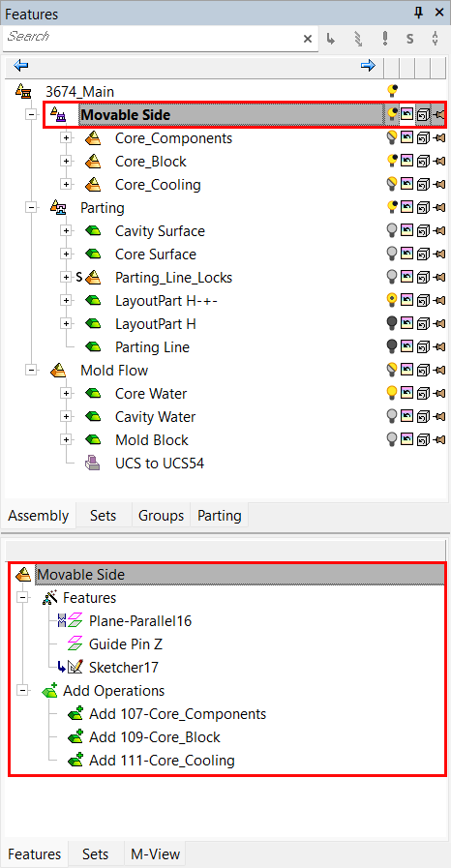Collapse the Add Operations group
This screenshot has height=868, width=451.
23,691
